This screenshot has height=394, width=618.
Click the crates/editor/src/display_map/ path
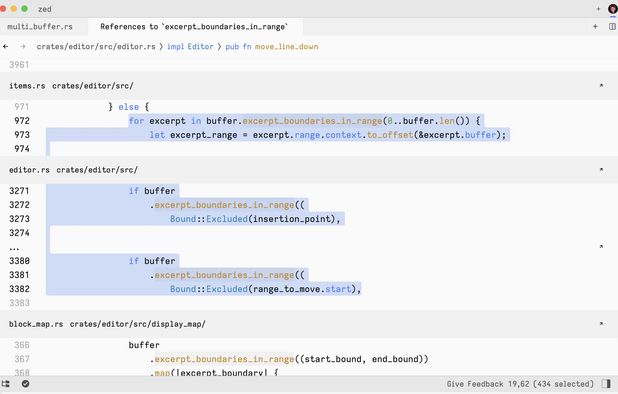coord(138,324)
